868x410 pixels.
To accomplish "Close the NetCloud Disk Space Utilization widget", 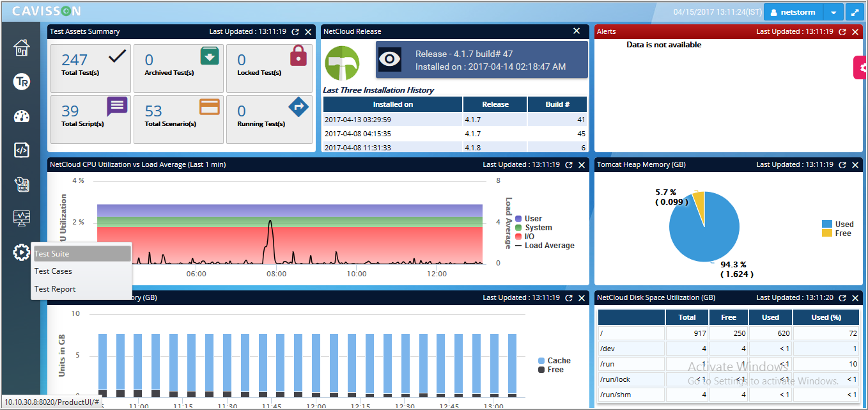I will [x=855, y=297].
